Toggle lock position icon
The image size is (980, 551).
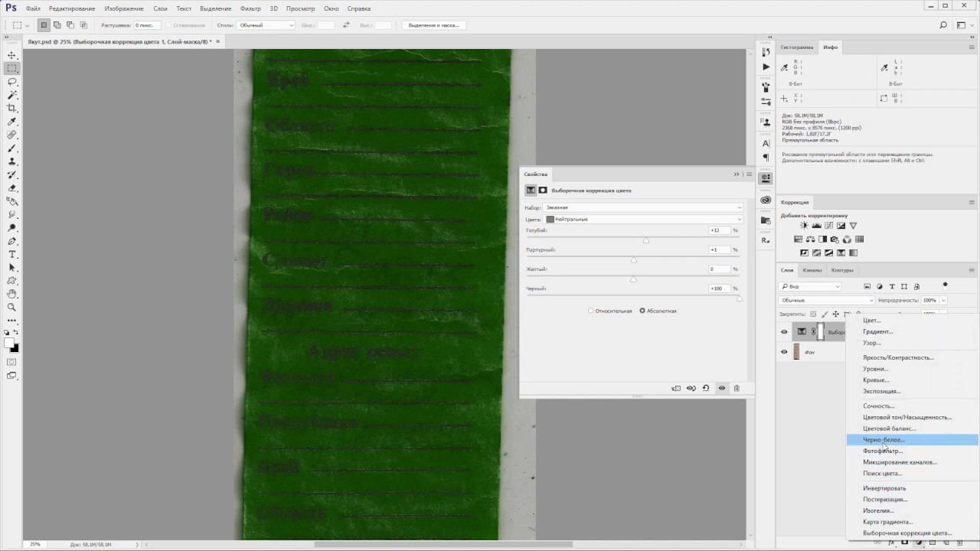coord(835,314)
